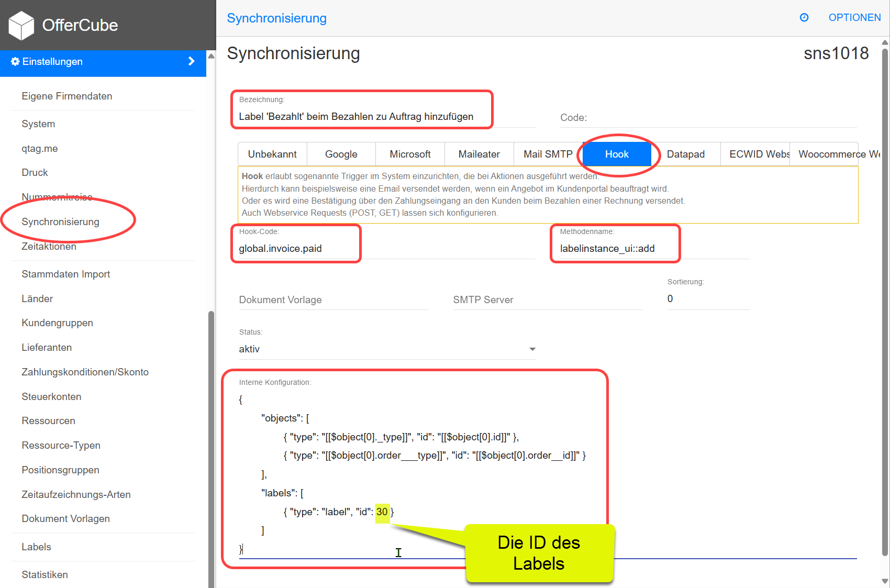Open Länder sidebar entry
890x588 pixels.
point(37,298)
